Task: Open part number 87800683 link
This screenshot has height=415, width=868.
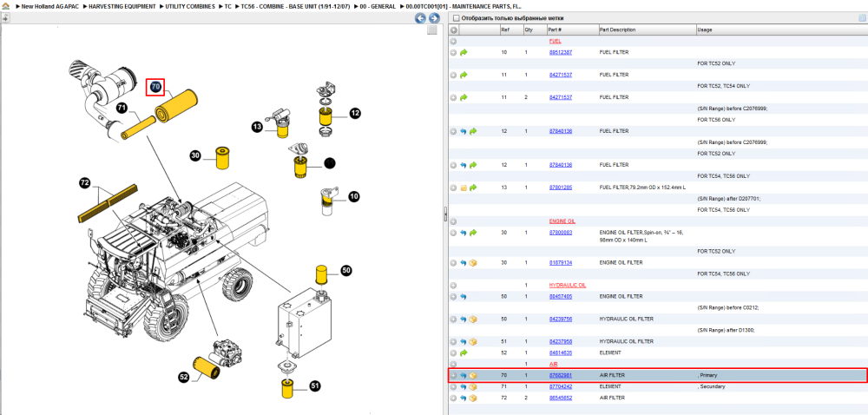Action: [x=560, y=233]
